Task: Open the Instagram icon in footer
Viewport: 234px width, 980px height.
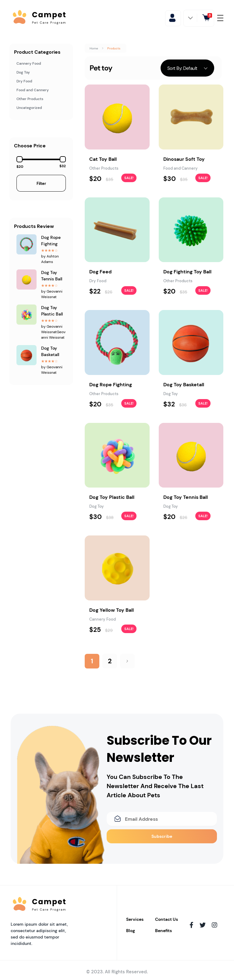Action: [x=214, y=925]
